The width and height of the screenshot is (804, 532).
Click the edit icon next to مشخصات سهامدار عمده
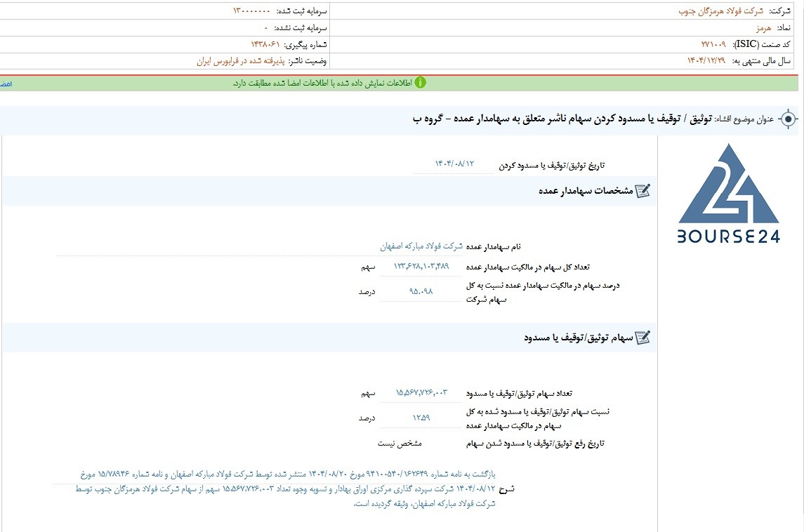642,191
